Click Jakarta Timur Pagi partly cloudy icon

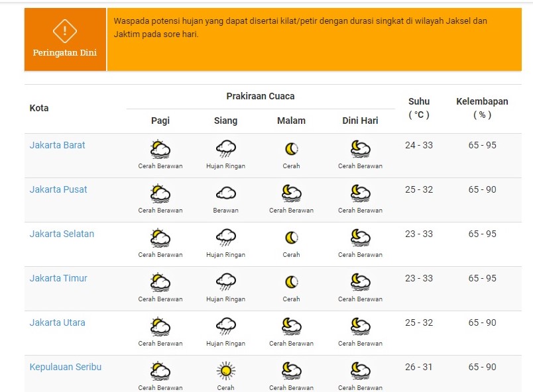pos(160,282)
